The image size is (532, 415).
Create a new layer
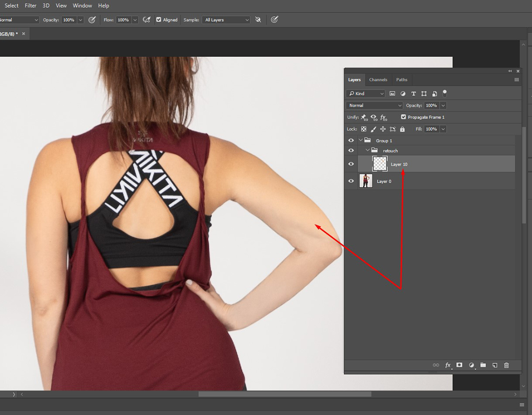495,365
